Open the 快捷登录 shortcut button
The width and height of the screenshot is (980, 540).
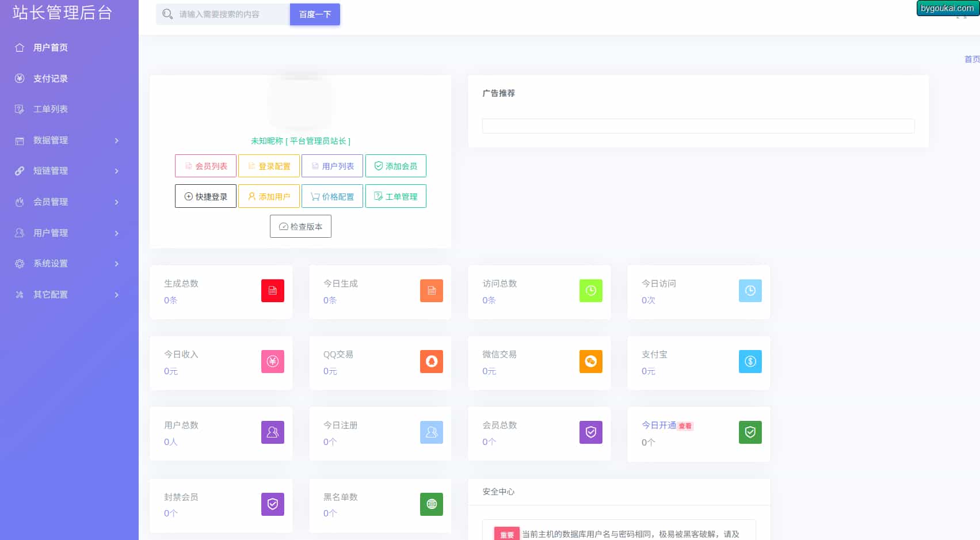205,196
